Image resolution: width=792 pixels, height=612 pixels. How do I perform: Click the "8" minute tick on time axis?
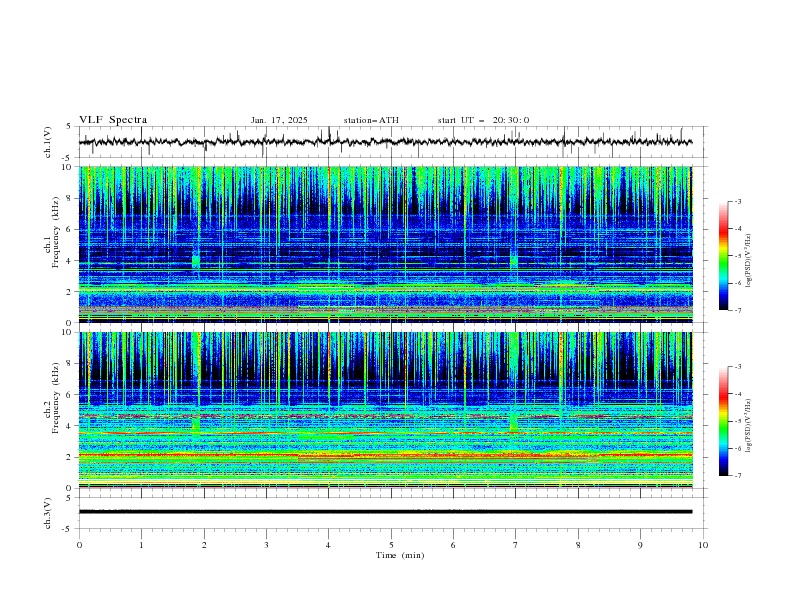coord(578,545)
